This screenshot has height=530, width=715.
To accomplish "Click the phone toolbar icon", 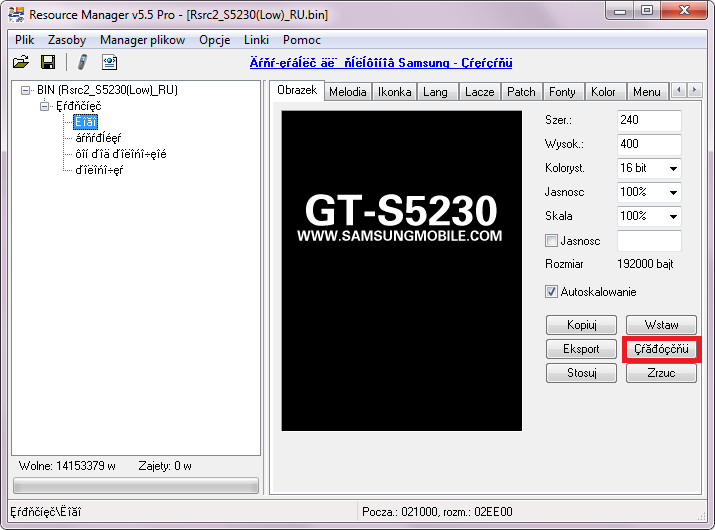I will (x=83, y=62).
